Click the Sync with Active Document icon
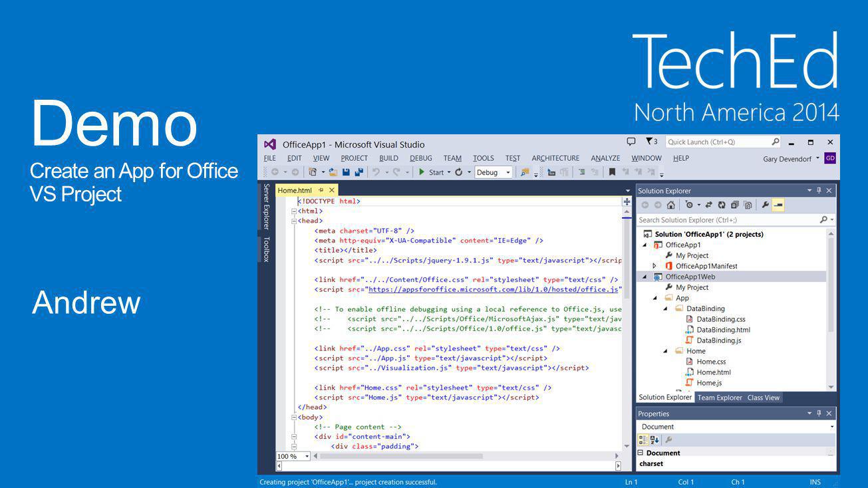 pyautogui.click(x=708, y=205)
